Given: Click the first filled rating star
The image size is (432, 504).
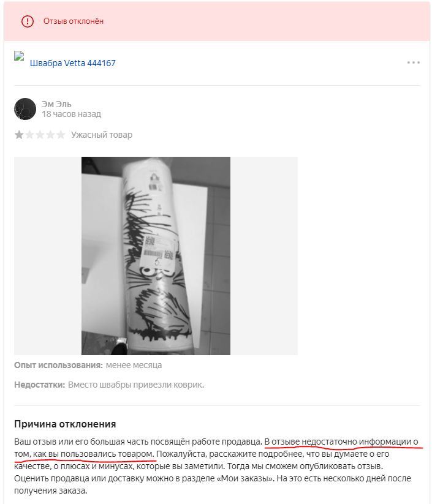Looking at the screenshot, I should pos(19,135).
